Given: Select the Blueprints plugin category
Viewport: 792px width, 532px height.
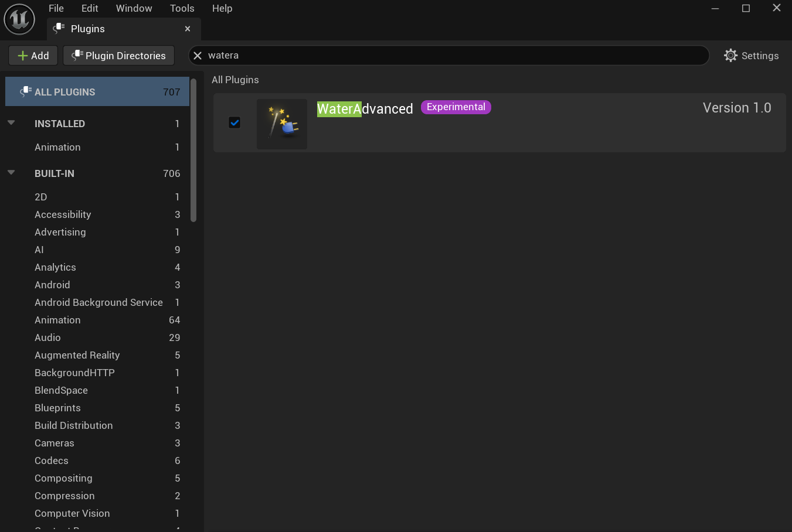Looking at the screenshot, I should coord(57,408).
